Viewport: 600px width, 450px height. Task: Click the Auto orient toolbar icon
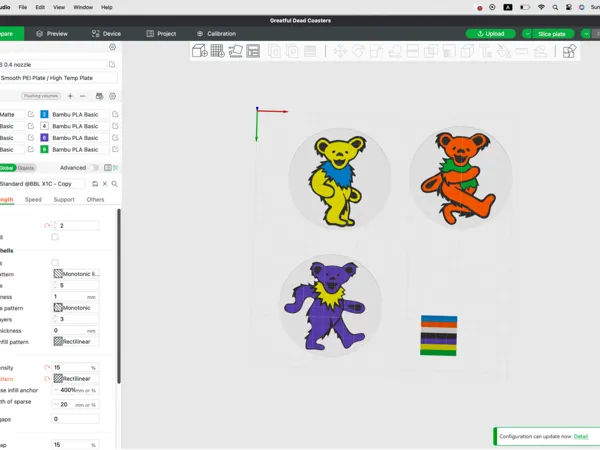coord(235,51)
